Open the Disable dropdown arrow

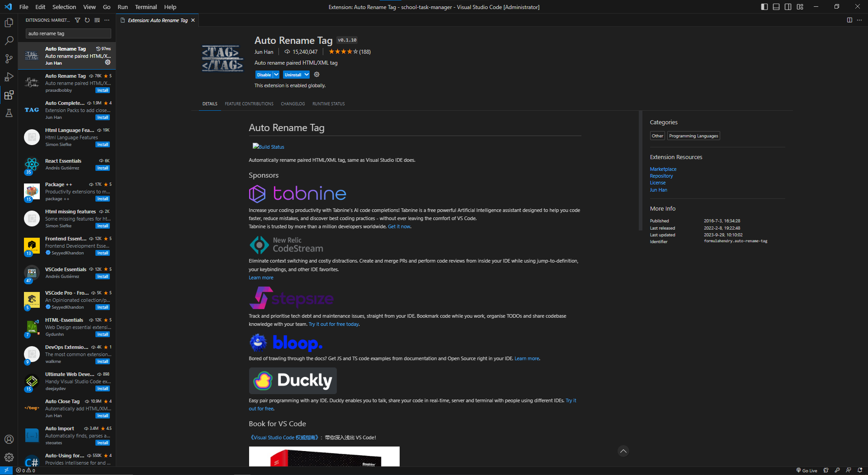(x=276, y=75)
